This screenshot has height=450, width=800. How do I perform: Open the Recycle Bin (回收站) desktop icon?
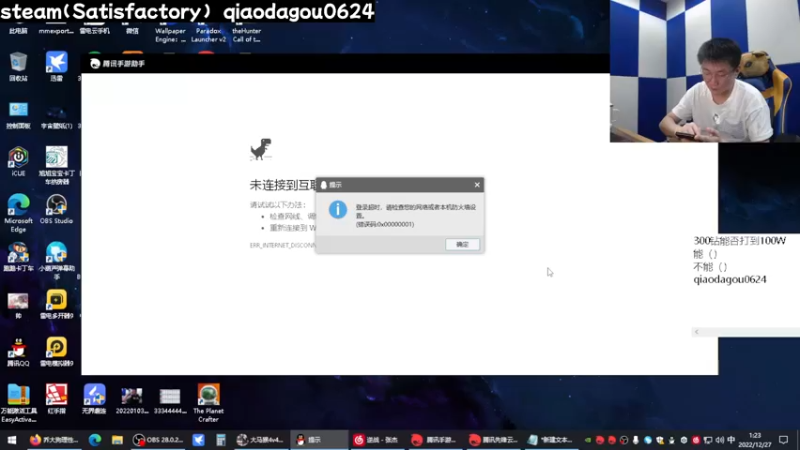pyautogui.click(x=18, y=67)
